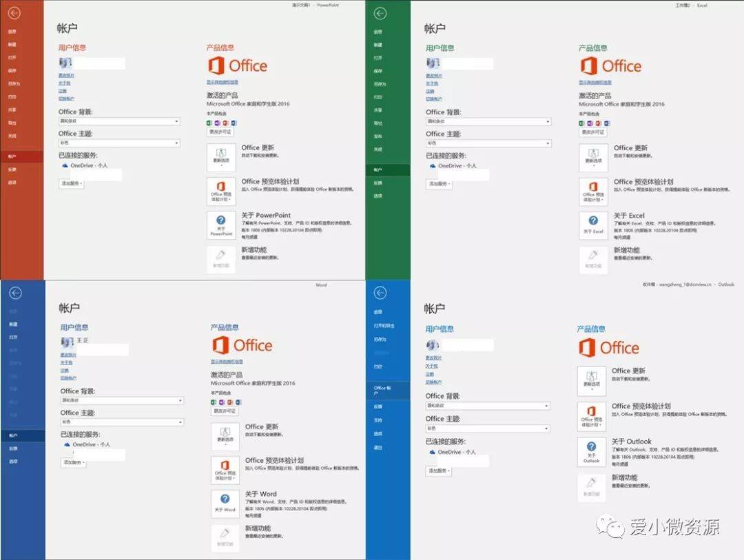This screenshot has width=744, height=560.
Task: Open the 新增功能 button in Excel
Action: click(x=593, y=260)
